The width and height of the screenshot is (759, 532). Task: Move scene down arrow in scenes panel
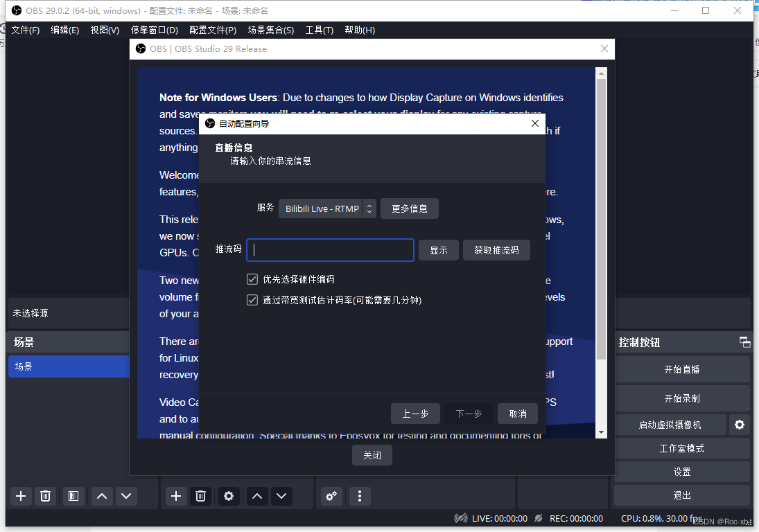pos(126,496)
